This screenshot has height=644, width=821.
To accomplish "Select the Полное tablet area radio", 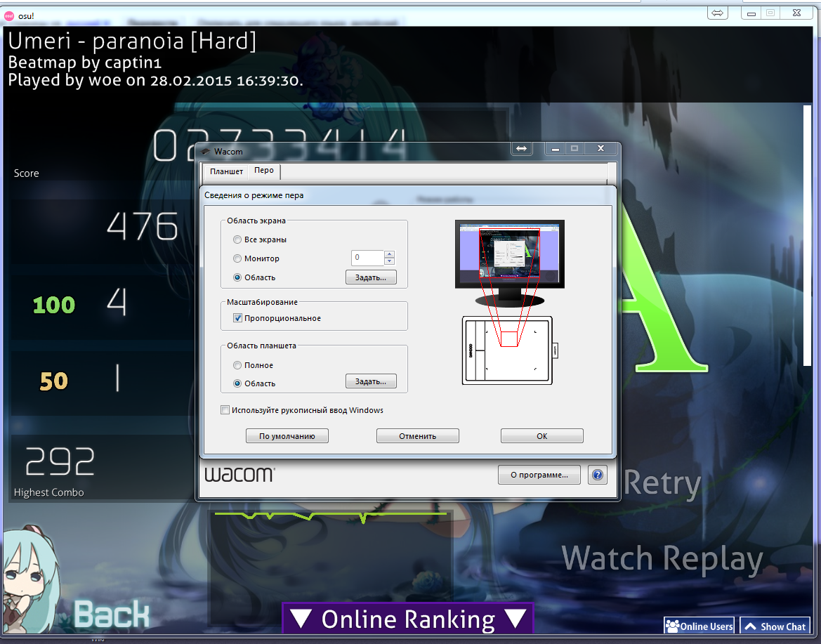I will (237, 365).
